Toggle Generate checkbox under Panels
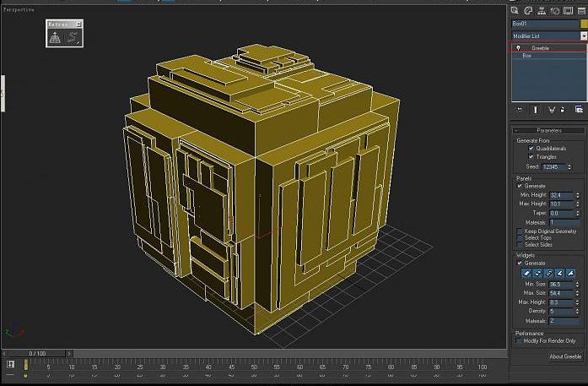Image resolution: width=588 pixels, height=386 pixels. coord(520,186)
